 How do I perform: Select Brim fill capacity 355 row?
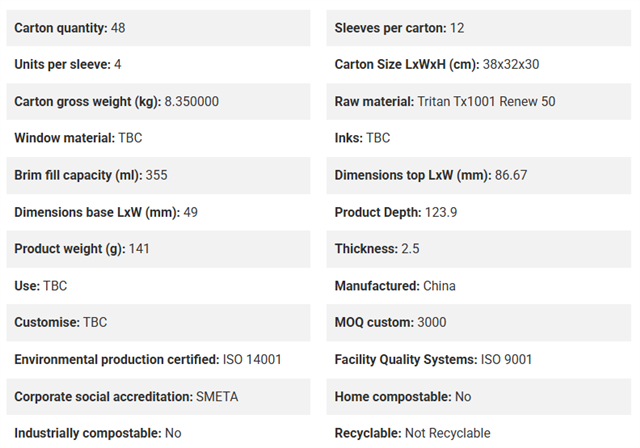click(158, 175)
